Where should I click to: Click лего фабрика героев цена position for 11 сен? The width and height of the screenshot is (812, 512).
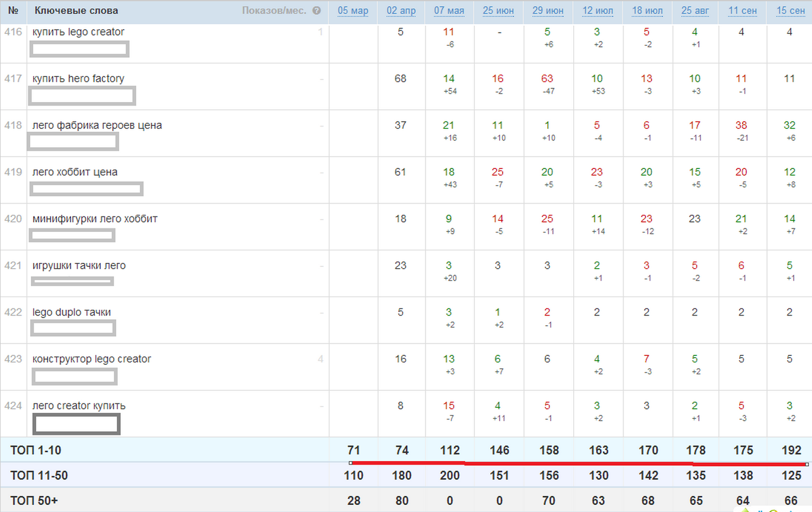click(x=741, y=125)
